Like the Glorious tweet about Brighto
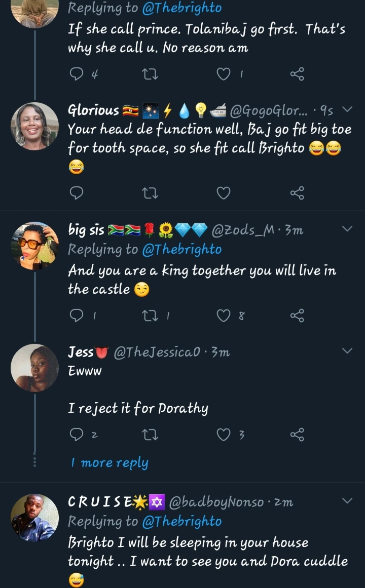This screenshot has height=588, width=365. pyautogui.click(x=224, y=193)
